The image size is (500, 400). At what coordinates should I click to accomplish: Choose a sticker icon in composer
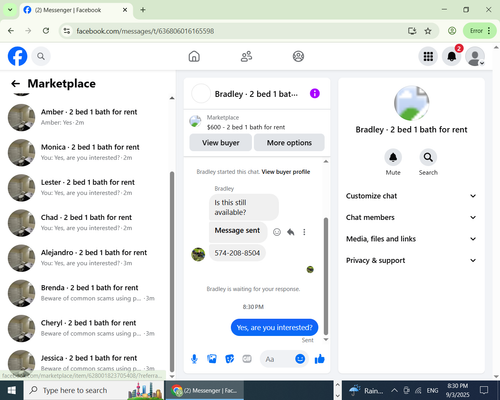(229, 359)
